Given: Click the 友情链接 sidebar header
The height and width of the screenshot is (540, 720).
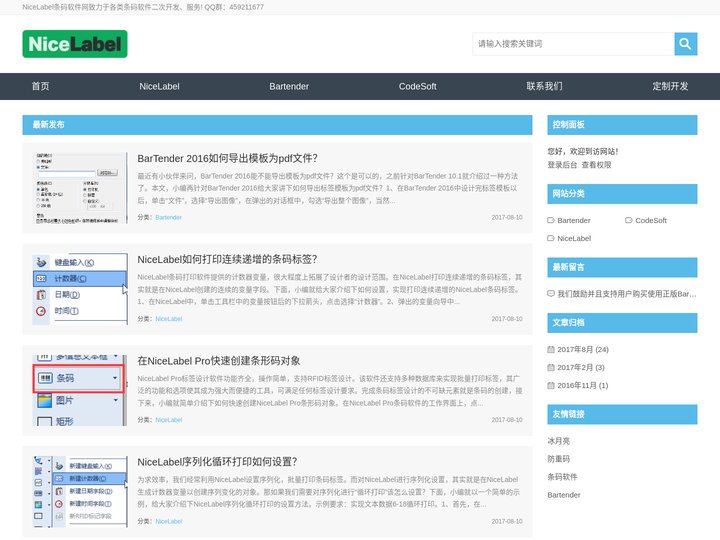Looking at the screenshot, I should pyautogui.click(x=622, y=414).
